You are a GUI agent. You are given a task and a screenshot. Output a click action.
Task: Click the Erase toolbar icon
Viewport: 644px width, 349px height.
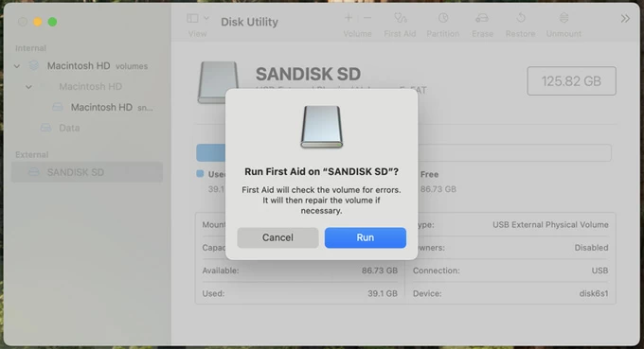[x=482, y=18]
